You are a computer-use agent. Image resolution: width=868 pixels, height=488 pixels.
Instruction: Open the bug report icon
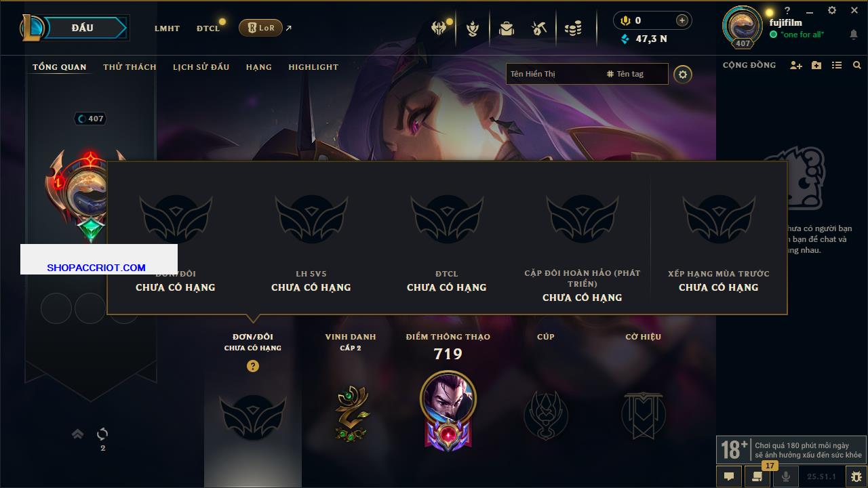856,476
